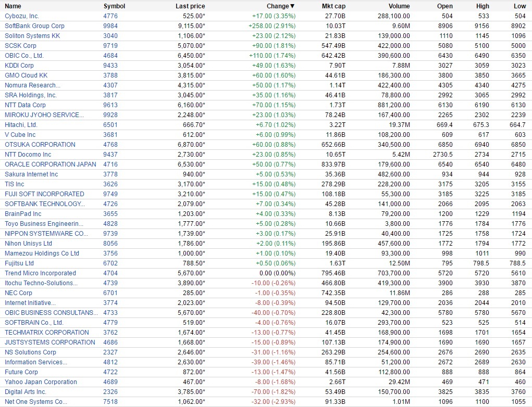Open ORACLE CORPORATION JAPAN link
Viewport: 532px width, 407px height.
coord(50,164)
